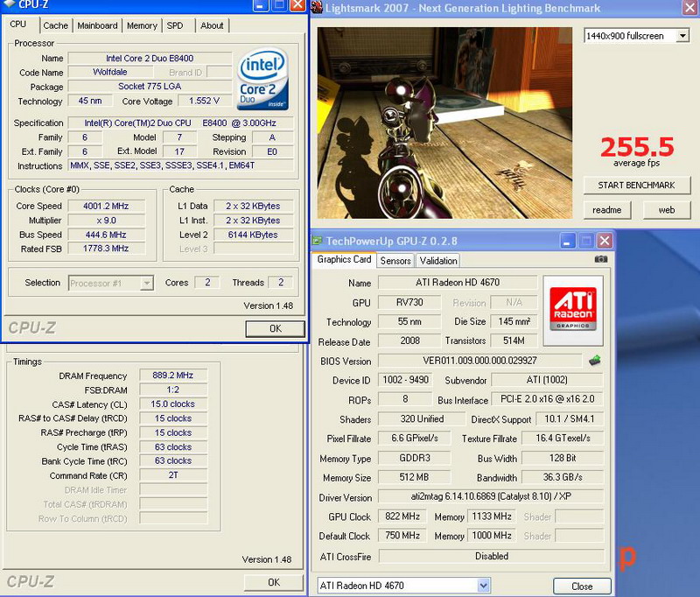Switch to the Cache tab in CPU-Z
The width and height of the screenshot is (700, 597).
coord(56,25)
